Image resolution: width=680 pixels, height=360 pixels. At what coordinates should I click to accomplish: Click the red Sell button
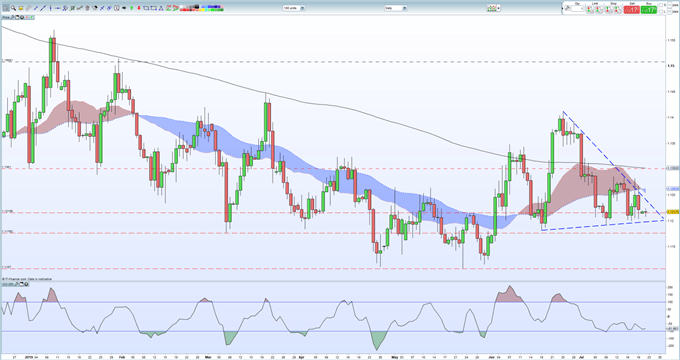(x=631, y=10)
